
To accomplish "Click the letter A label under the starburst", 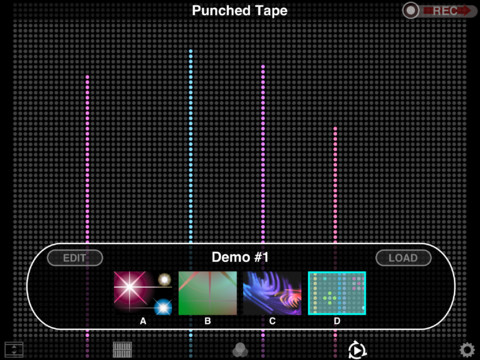I will tap(143, 321).
